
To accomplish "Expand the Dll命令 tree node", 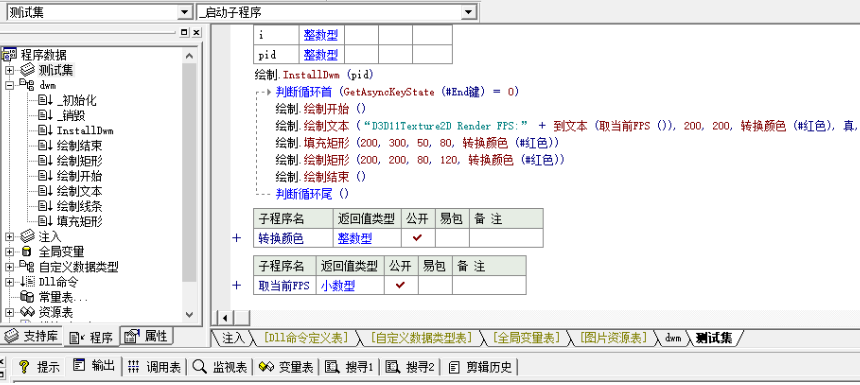I will [x=9, y=282].
